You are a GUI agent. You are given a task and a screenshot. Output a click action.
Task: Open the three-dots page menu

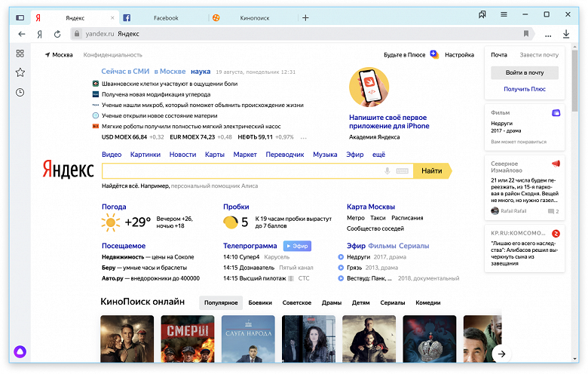click(548, 35)
